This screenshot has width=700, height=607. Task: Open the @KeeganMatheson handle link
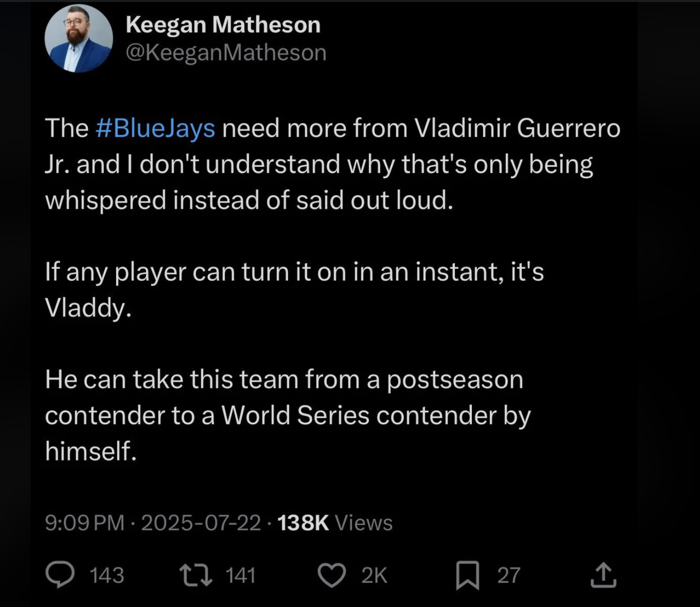[x=226, y=52]
